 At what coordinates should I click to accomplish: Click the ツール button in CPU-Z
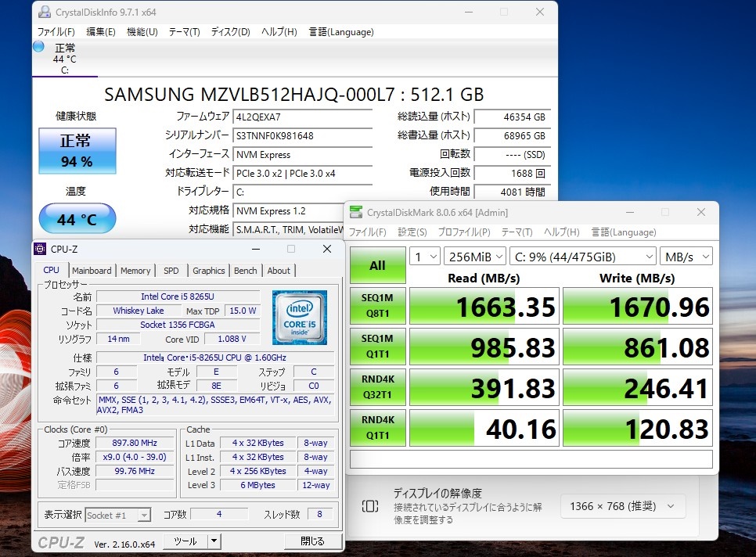click(185, 541)
